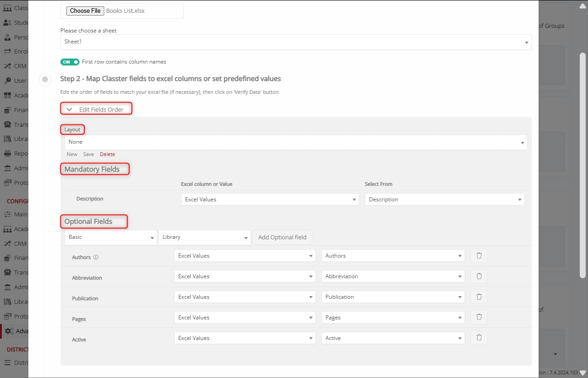Click the Delete layout link

coord(107,154)
